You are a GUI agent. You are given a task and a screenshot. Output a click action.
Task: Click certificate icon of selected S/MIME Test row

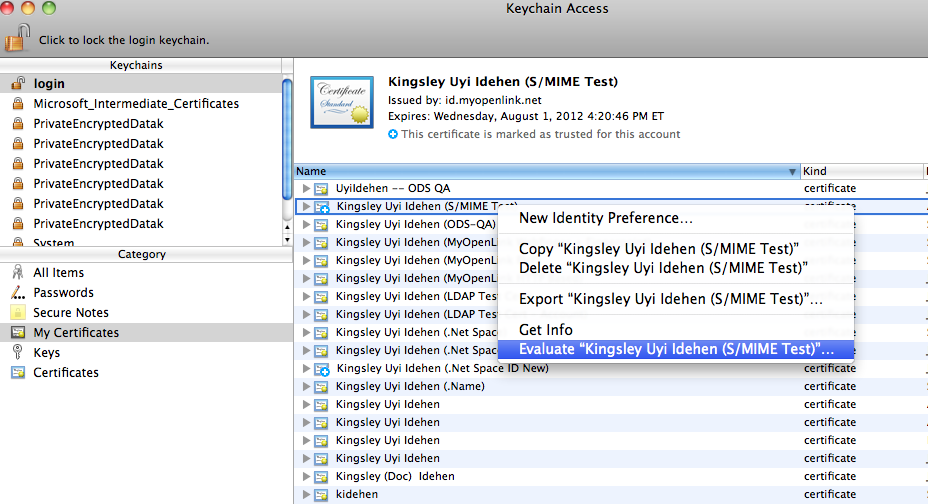[321, 207]
